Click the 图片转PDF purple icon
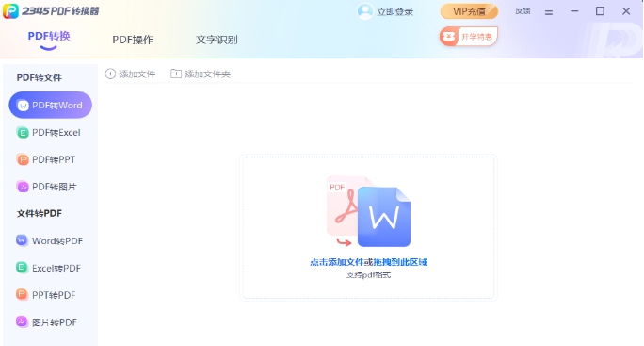Screen dimensions: 644x346 (22, 321)
